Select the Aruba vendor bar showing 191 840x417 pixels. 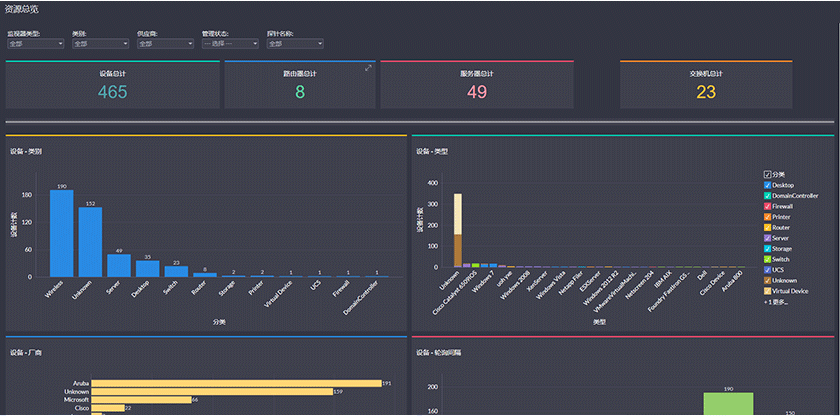click(x=236, y=383)
